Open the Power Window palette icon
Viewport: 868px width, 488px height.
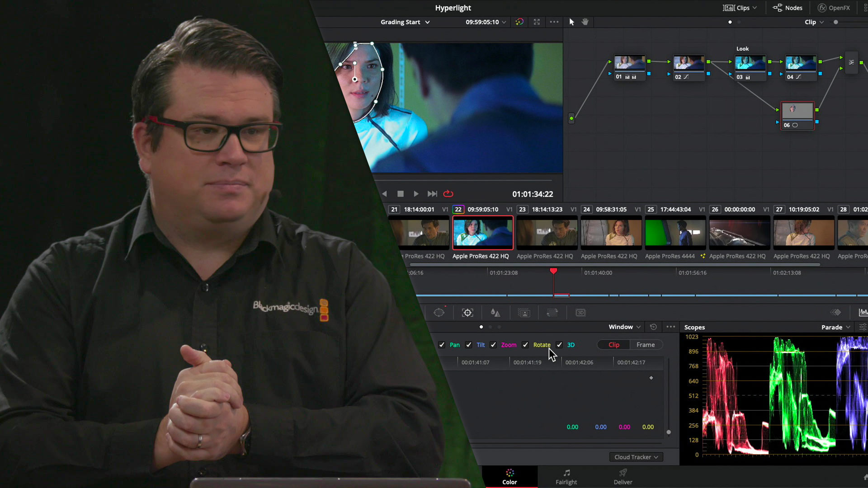click(x=439, y=313)
